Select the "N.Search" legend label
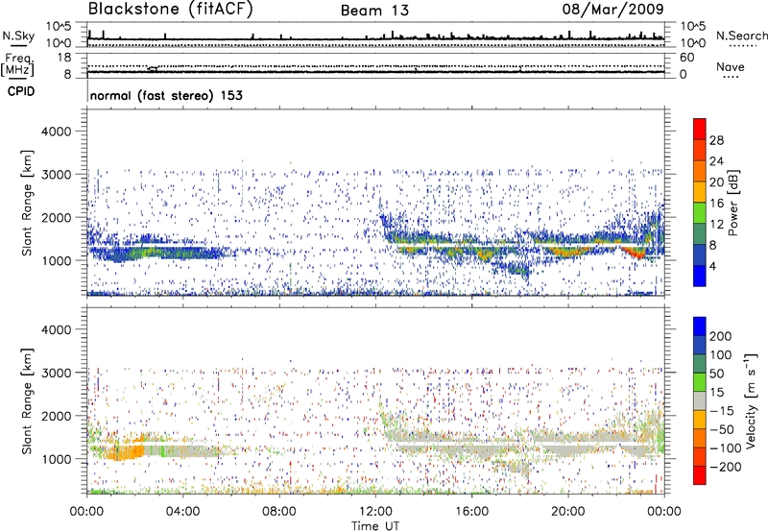Viewport: 768px width, 532px height. [x=742, y=36]
